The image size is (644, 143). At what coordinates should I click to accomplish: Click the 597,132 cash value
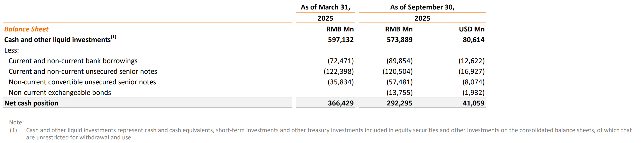coord(341,40)
